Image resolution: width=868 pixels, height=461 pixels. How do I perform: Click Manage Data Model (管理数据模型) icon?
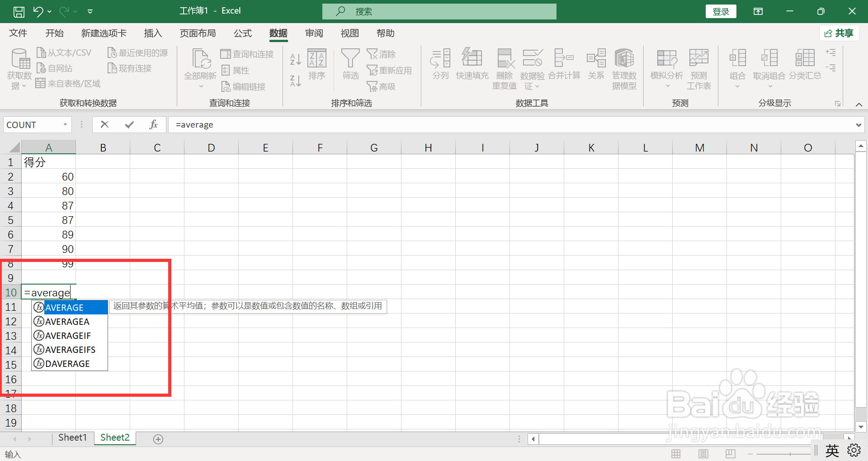pyautogui.click(x=624, y=58)
